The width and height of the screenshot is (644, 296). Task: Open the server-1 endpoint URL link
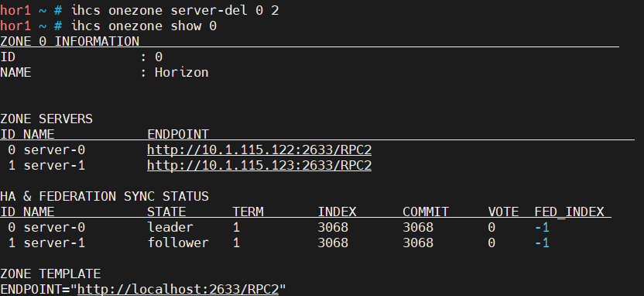click(x=259, y=165)
